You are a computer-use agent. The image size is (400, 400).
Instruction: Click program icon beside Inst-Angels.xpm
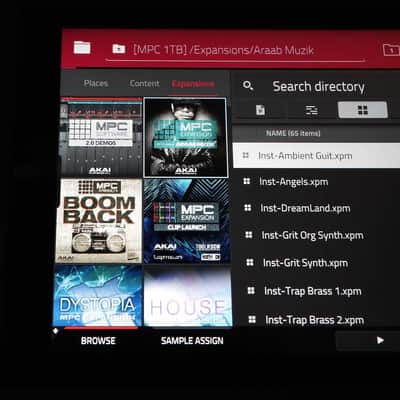tap(247, 181)
